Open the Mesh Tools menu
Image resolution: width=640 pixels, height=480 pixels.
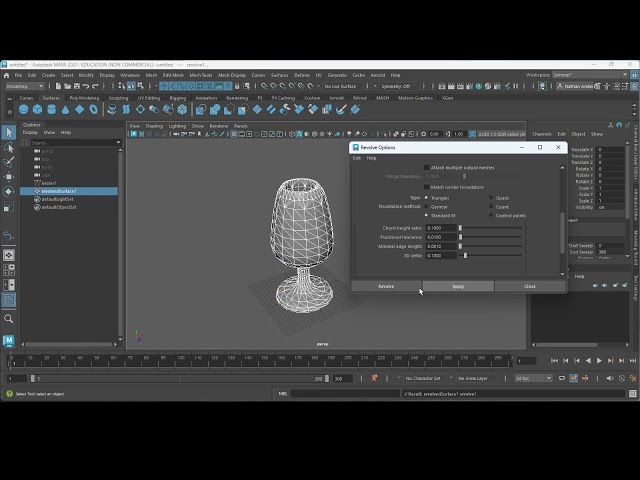point(201,75)
